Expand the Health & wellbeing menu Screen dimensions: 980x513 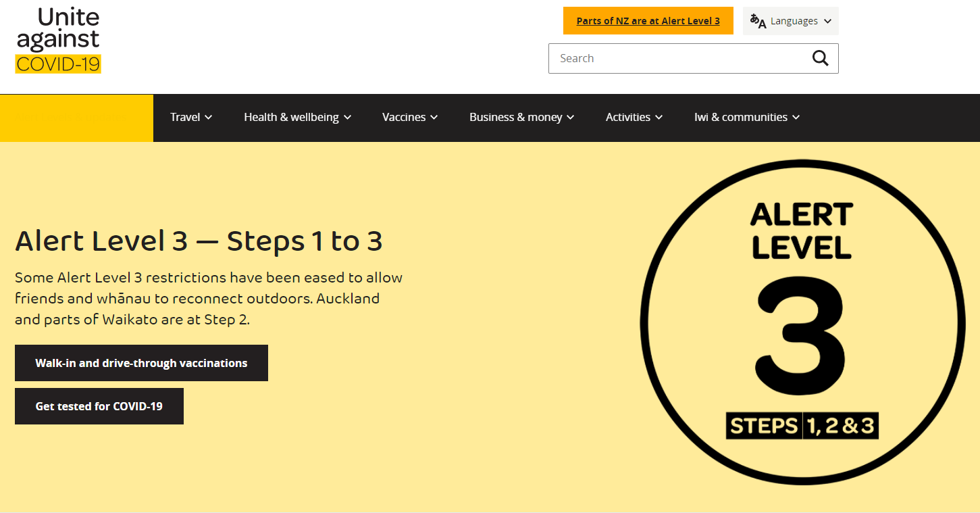coord(297,118)
